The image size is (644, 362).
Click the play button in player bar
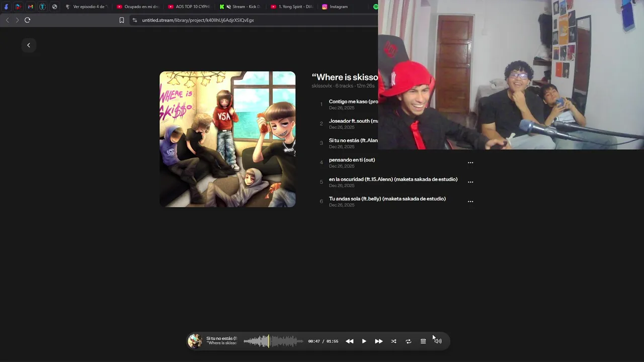364,341
